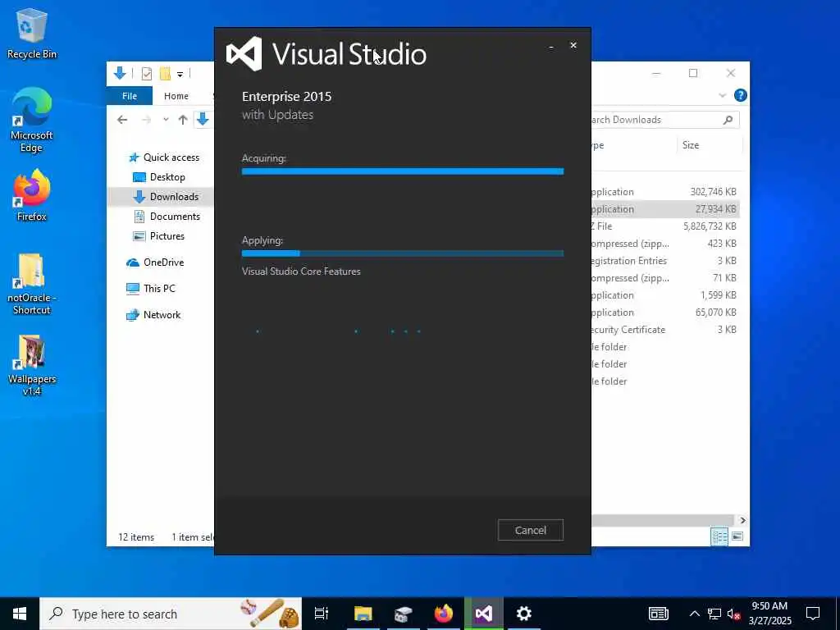Select This PC in navigation pane

pos(151,288)
